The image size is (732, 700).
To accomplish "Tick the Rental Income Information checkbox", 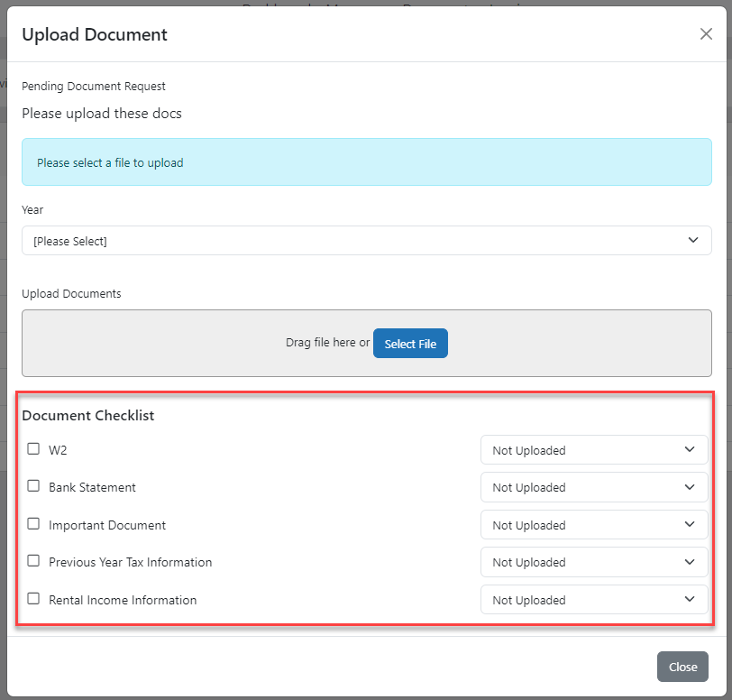I will click(33, 597).
